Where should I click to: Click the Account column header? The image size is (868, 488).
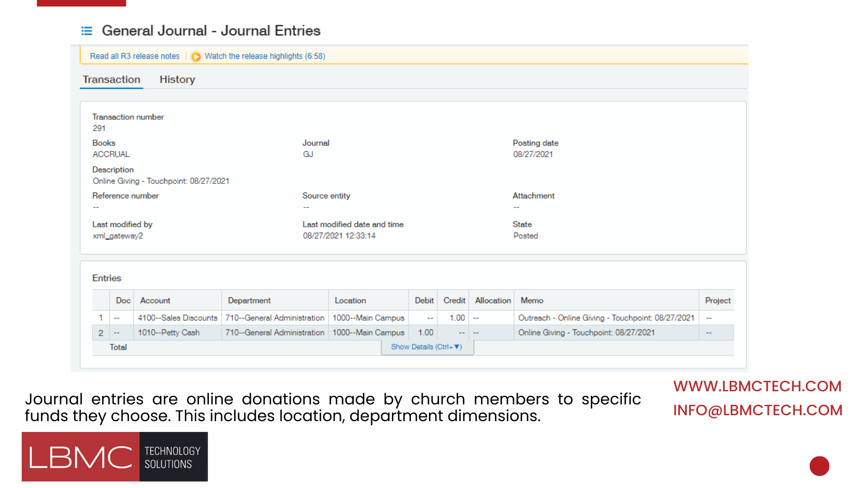pyautogui.click(x=155, y=300)
